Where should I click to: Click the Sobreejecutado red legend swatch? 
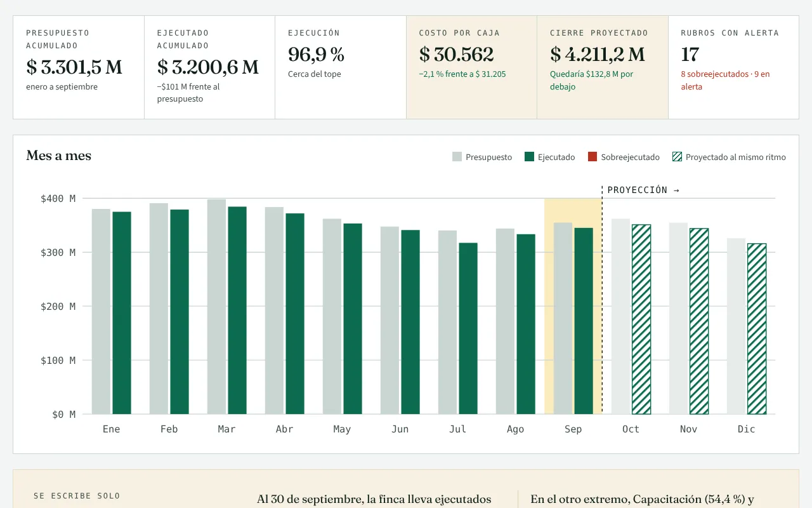(593, 157)
